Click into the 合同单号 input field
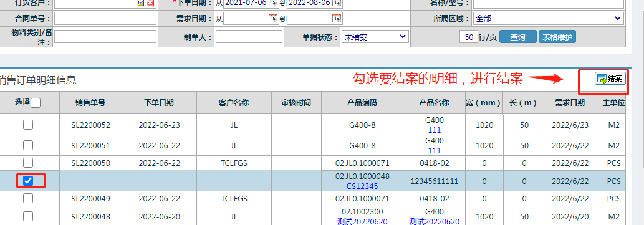Viewport: 644px width, 225px height. [105, 18]
